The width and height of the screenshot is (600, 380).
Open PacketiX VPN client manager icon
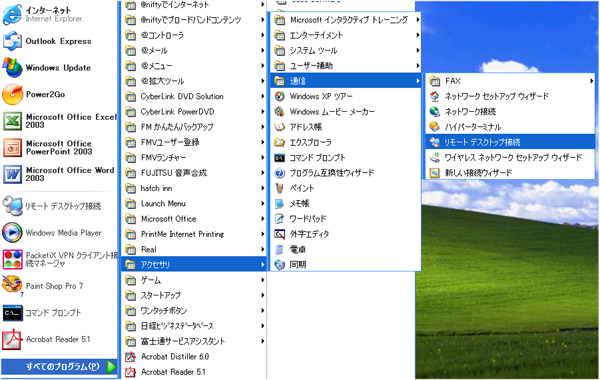12,259
